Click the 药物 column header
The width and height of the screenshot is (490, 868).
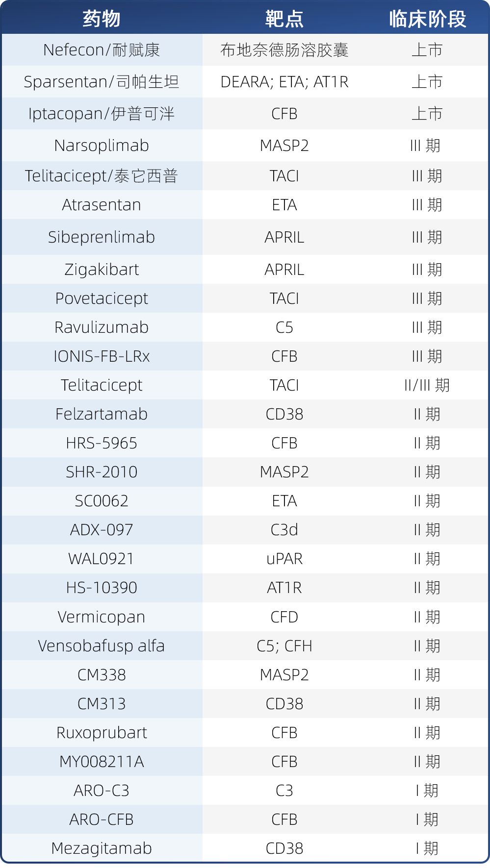tap(102, 19)
